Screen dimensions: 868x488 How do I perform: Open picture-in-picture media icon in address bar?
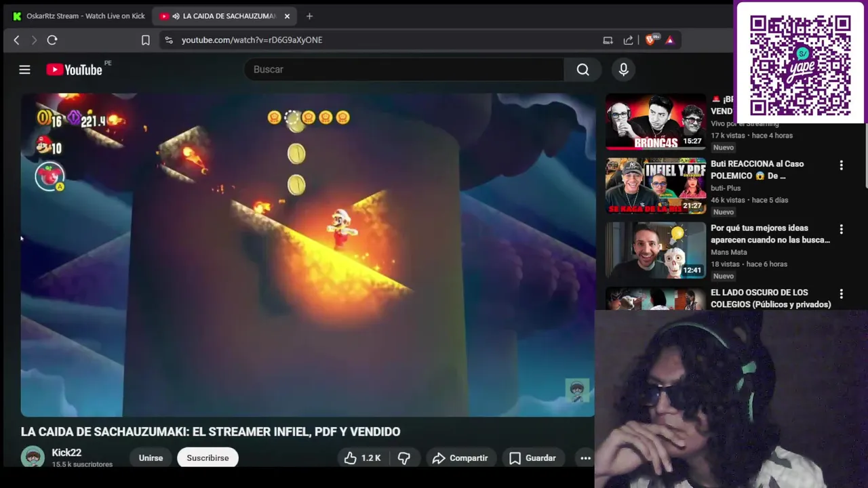pos(608,40)
